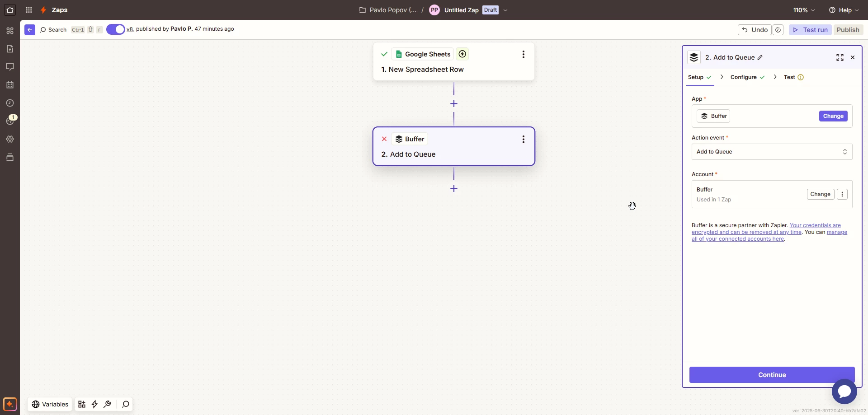Click the Untitled Zap title
This screenshot has height=415, width=868.
[461, 10]
